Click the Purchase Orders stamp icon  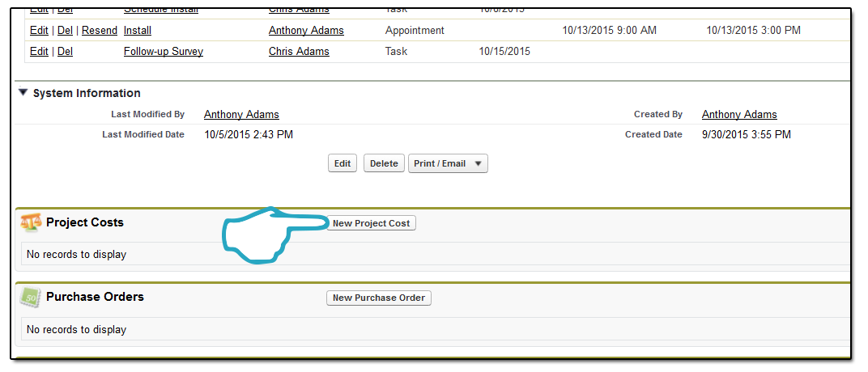click(31, 298)
